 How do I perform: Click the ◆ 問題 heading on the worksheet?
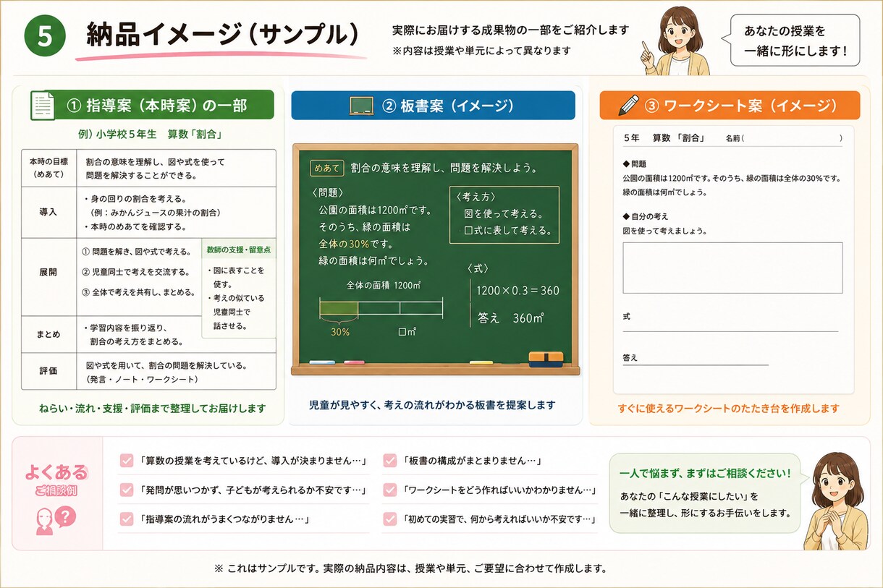(635, 164)
